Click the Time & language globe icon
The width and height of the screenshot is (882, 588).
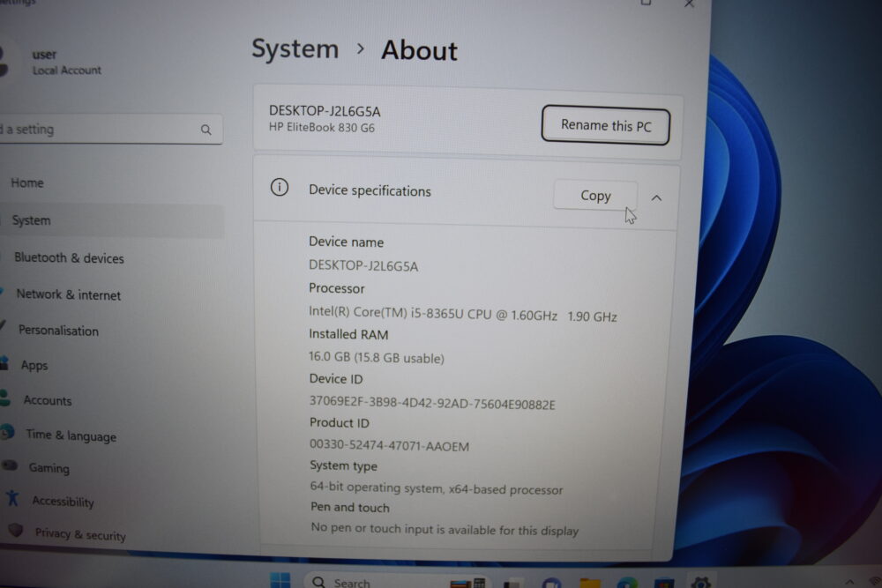(x=7, y=432)
